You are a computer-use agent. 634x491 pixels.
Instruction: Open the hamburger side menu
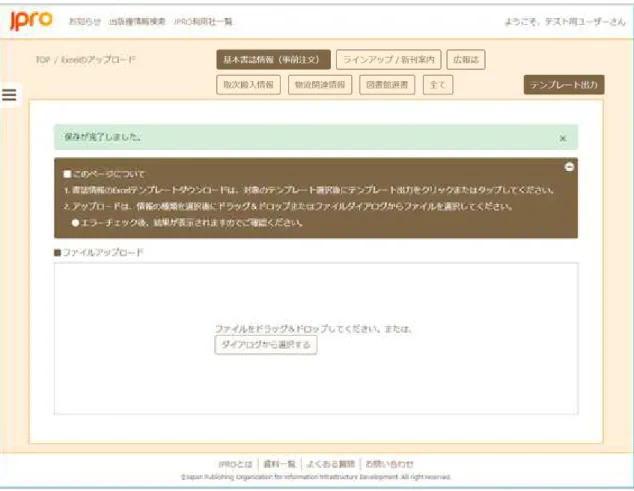(x=9, y=95)
